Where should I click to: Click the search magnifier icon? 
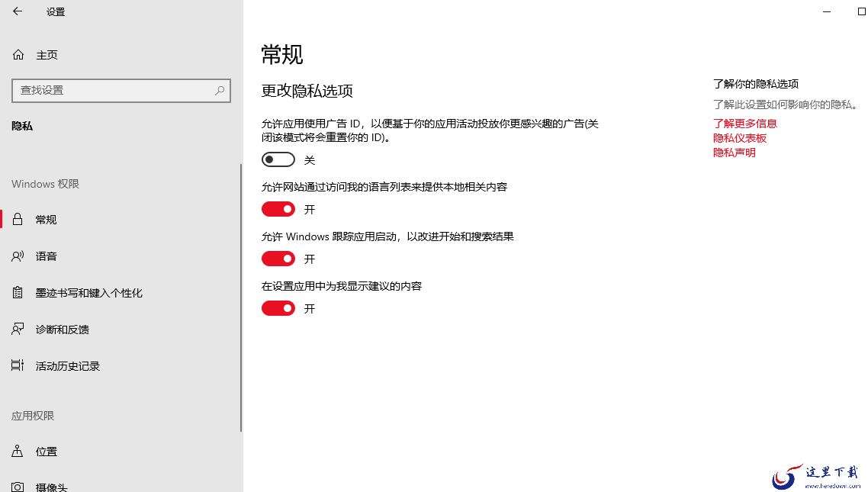pyautogui.click(x=220, y=90)
